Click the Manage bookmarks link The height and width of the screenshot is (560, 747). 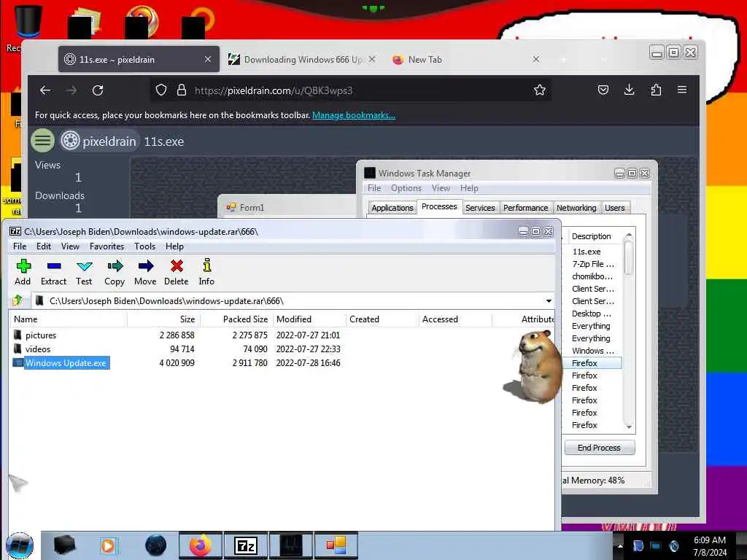(354, 115)
